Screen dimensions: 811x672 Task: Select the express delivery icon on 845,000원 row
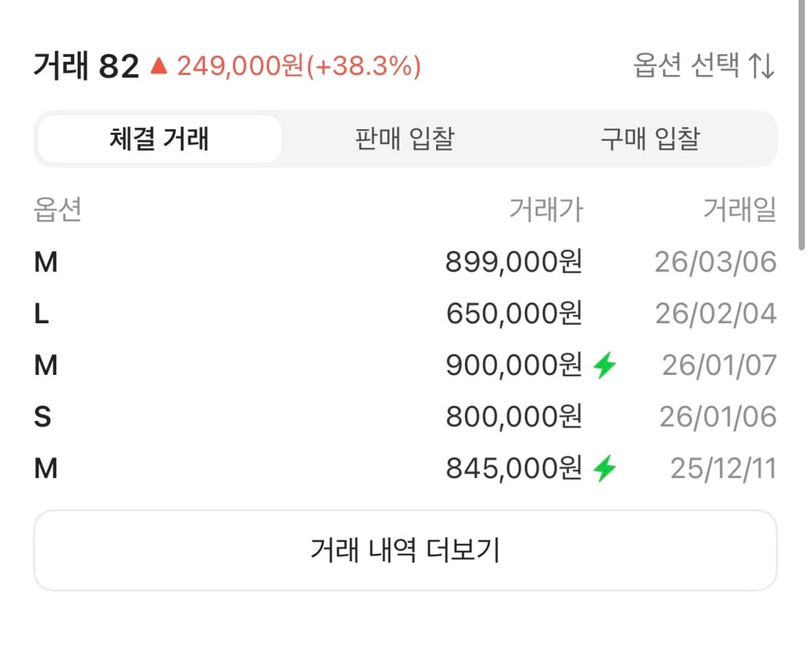tap(604, 468)
